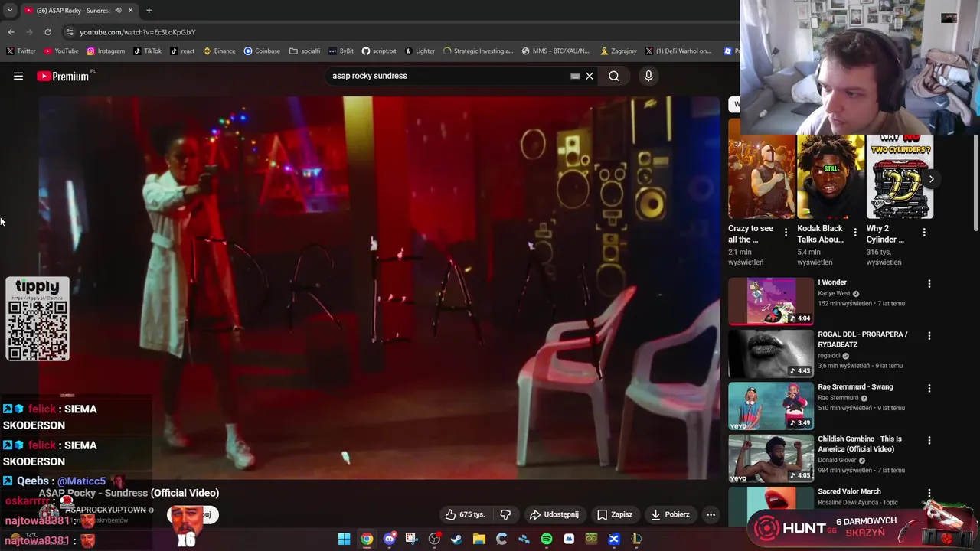The image size is (980, 551).
Task: Edit the youtube.com URL address field
Action: point(138,32)
